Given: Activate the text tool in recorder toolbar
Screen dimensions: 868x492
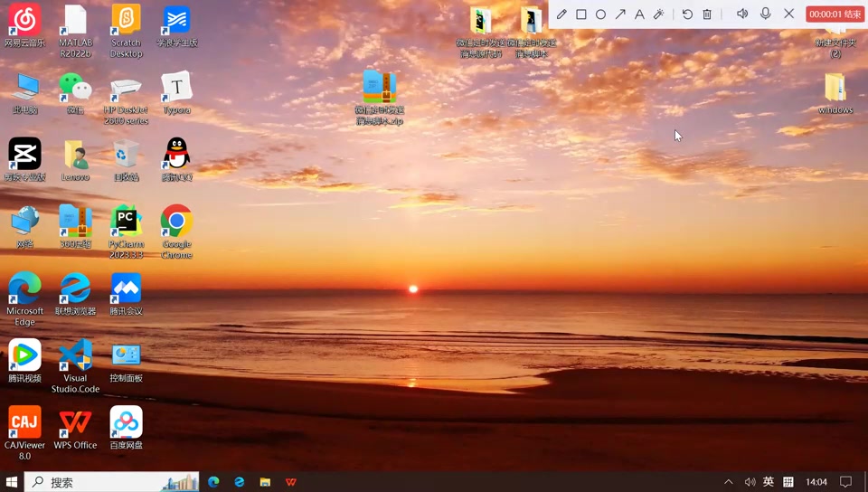Looking at the screenshot, I should point(639,14).
